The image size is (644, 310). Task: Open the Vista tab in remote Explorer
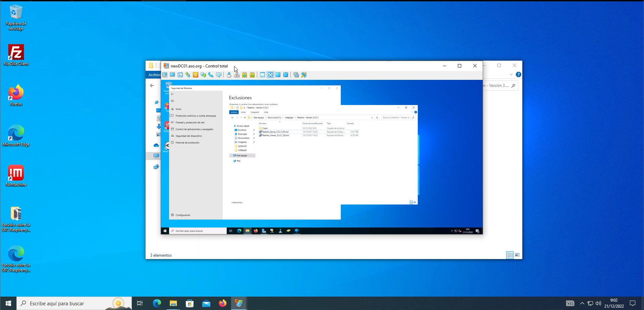(266, 112)
